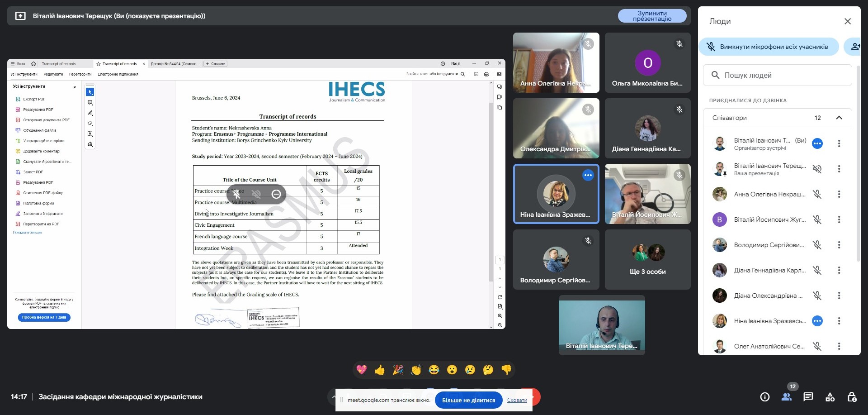Mute Анна Олегівна Некраш in participant list
Image resolution: width=868 pixels, height=415 pixels.
[x=817, y=194]
